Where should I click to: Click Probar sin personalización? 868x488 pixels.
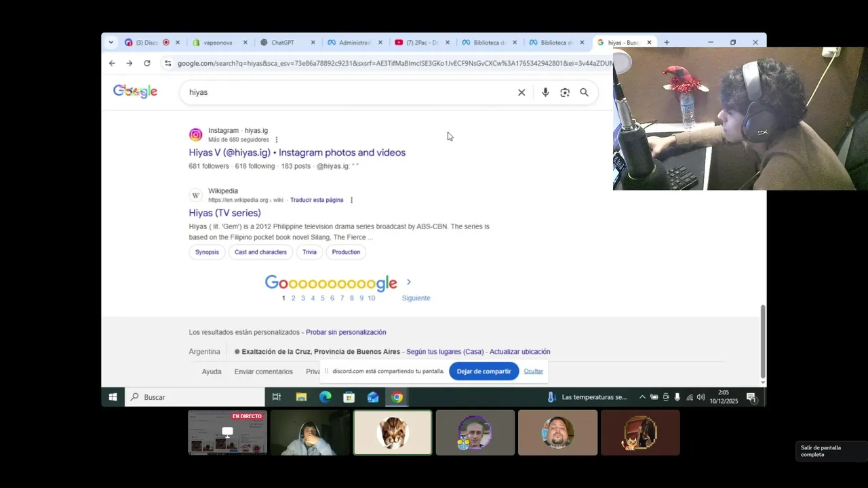click(346, 332)
